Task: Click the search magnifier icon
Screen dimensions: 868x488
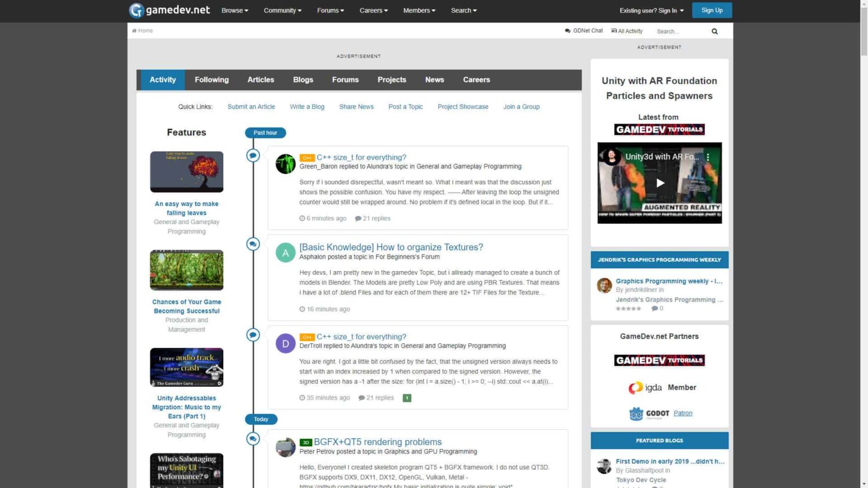Action: tap(714, 32)
